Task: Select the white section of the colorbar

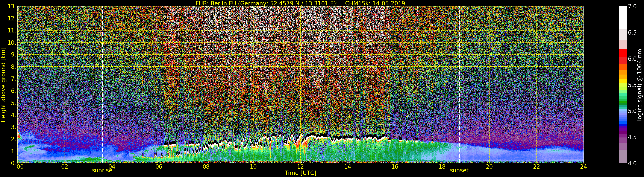Action: (x=623, y=18)
